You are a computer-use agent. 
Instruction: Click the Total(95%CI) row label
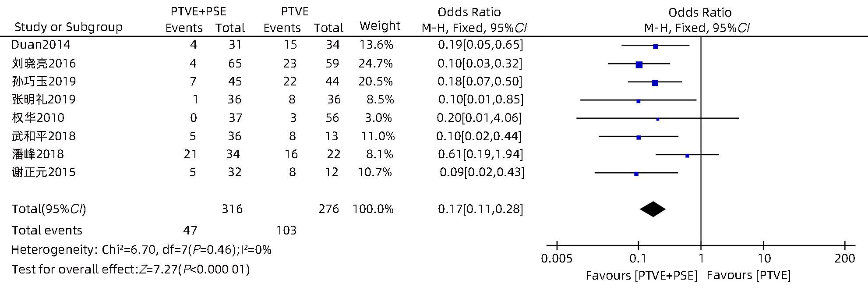click(x=49, y=209)
